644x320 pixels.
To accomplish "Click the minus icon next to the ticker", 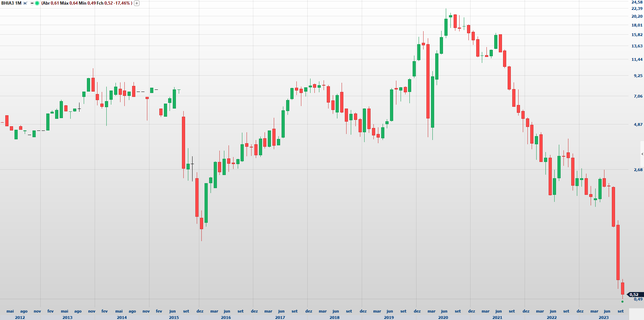I will (x=32, y=3).
